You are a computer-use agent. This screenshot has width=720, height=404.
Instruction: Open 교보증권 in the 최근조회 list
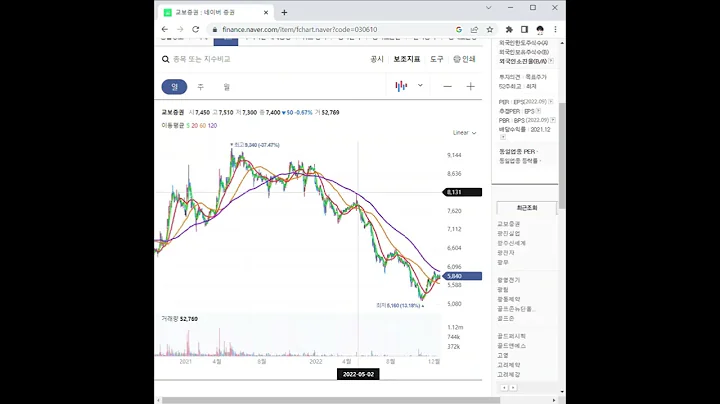coord(509,224)
